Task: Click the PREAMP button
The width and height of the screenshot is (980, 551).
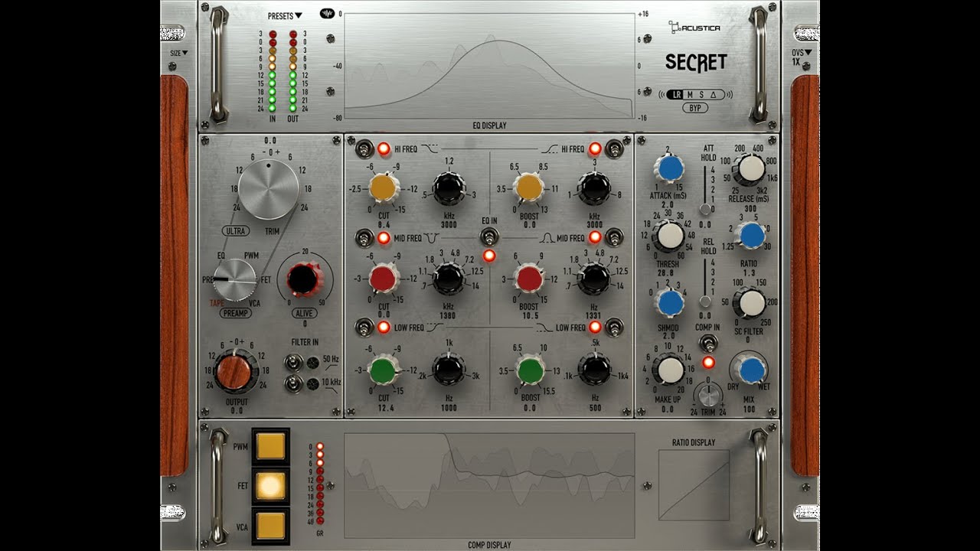Action: click(x=236, y=313)
